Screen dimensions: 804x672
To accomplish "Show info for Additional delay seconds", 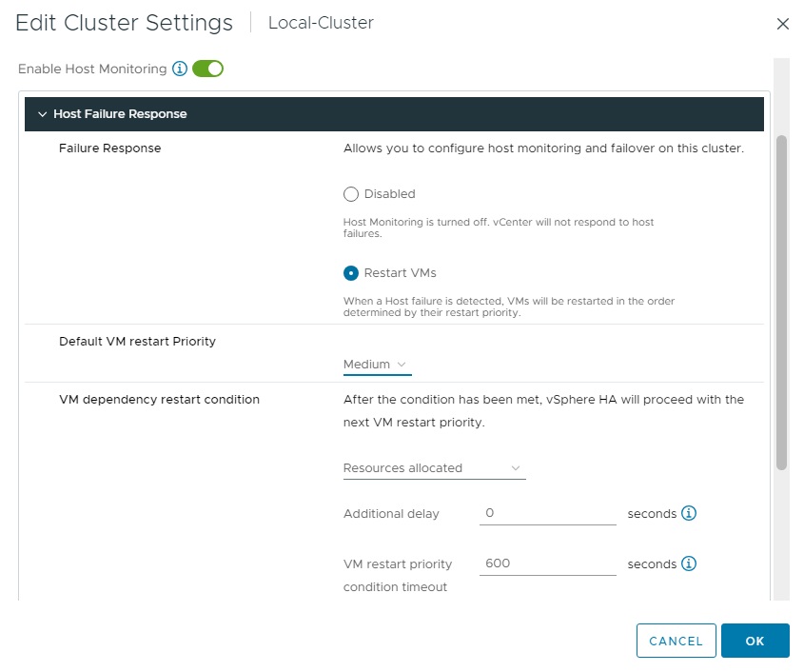I will click(x=689, y=513).
